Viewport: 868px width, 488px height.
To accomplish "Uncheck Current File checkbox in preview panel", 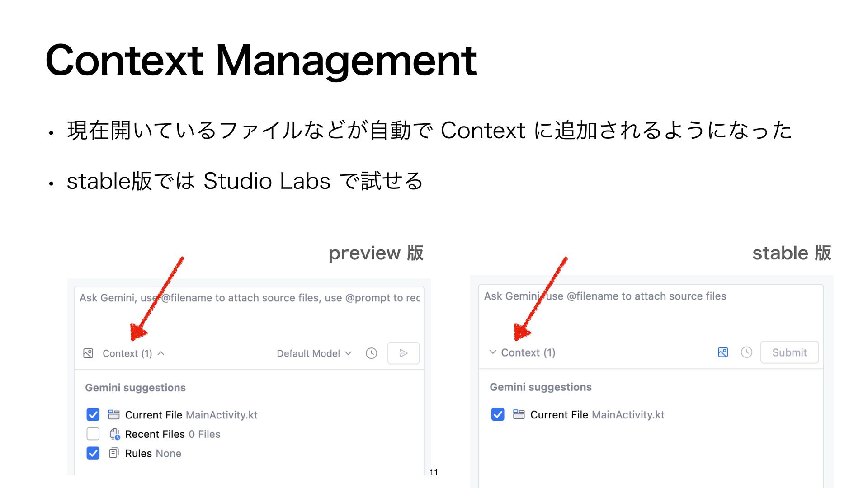I will [x=93, y=415].
